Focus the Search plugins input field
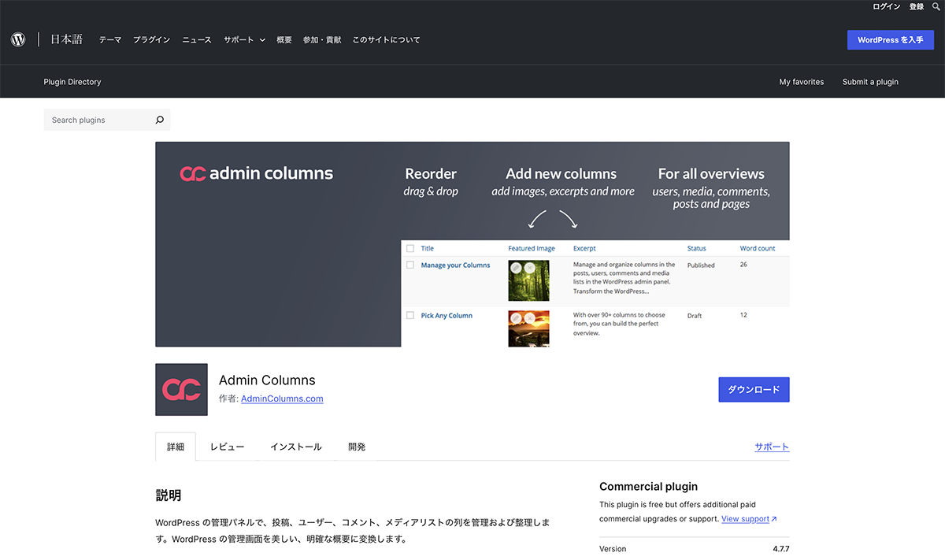This screenshot has height=560, width=945. pyautogui.click(x=98, y=120)
